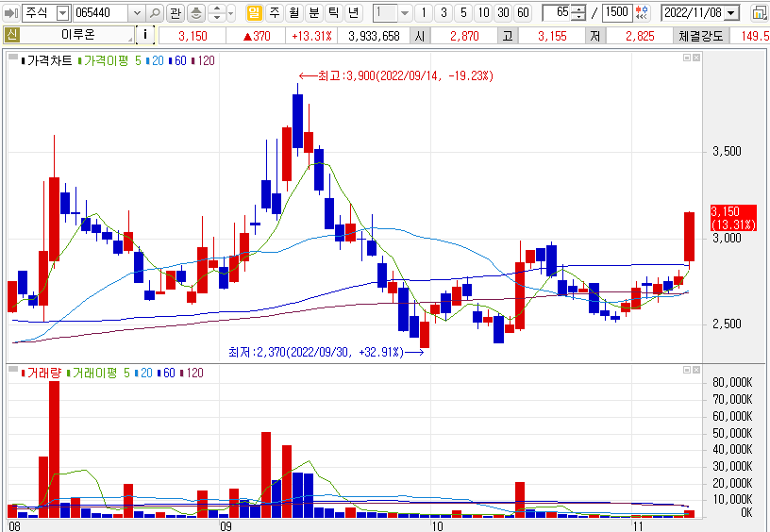
Task: Click the volume value 3,933,658
Action: click(374, 36)
